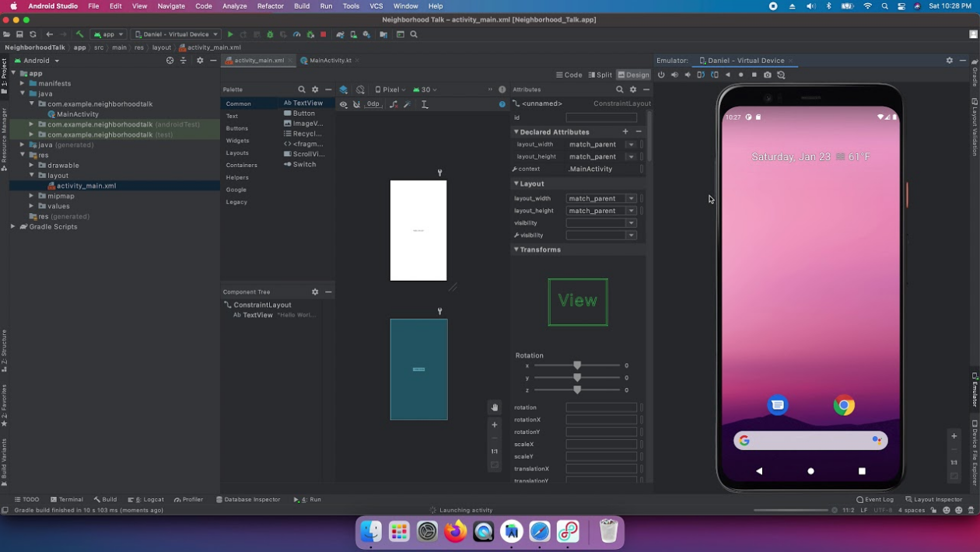This screenshot has width=980, height=552.
Task: Switch to the MainActivity.kt editor tab
Action: tap(330, 60)
